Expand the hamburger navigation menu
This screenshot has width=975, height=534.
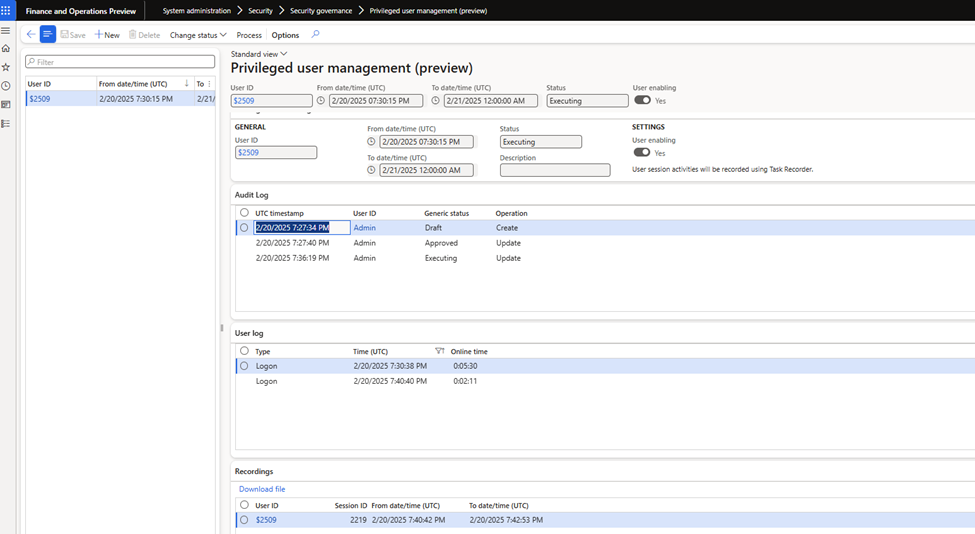pos(6,30)
